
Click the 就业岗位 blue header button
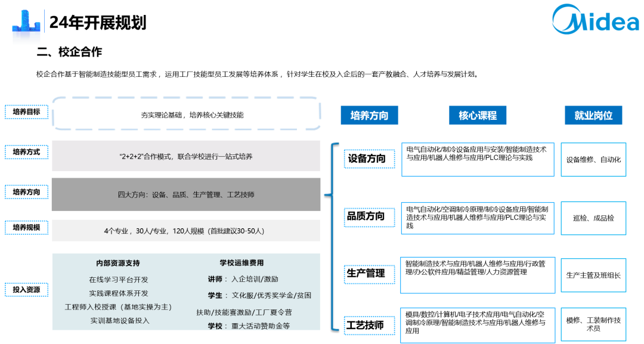[593, 116]
